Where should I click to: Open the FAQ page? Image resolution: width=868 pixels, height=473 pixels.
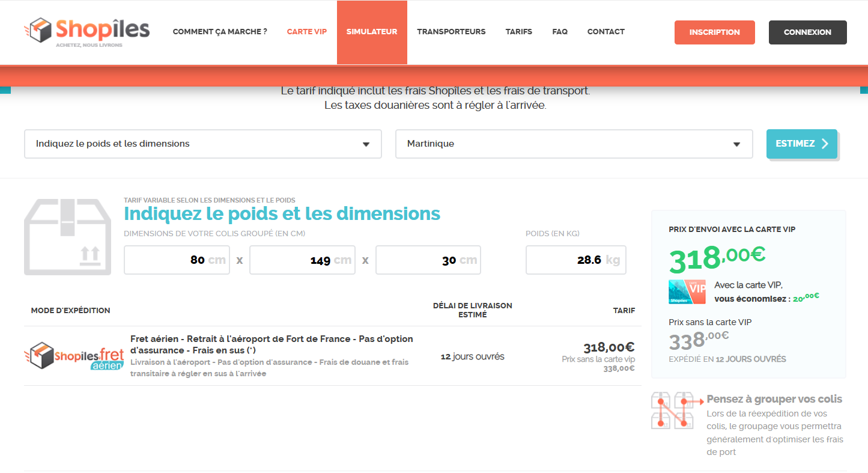[560, 32]
